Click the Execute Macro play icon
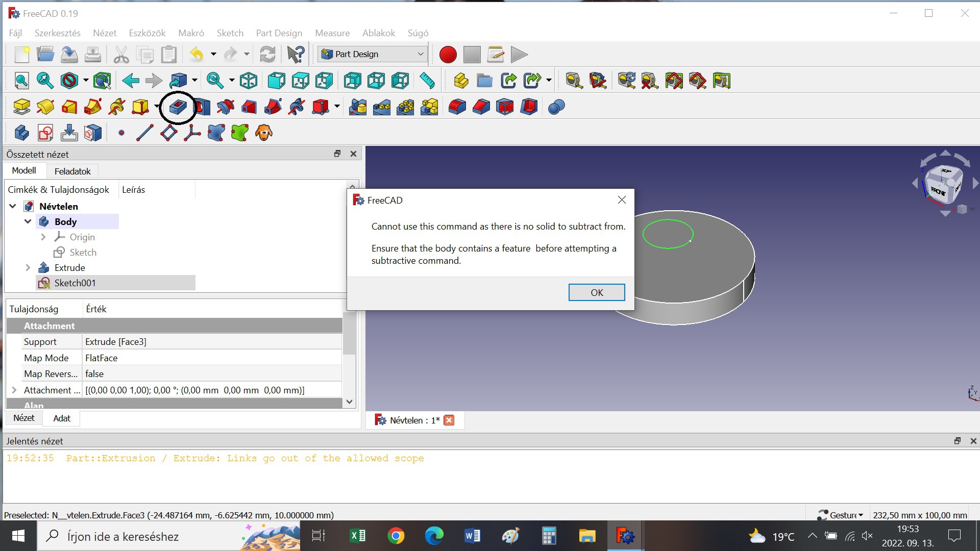 (x=519, y=54)
